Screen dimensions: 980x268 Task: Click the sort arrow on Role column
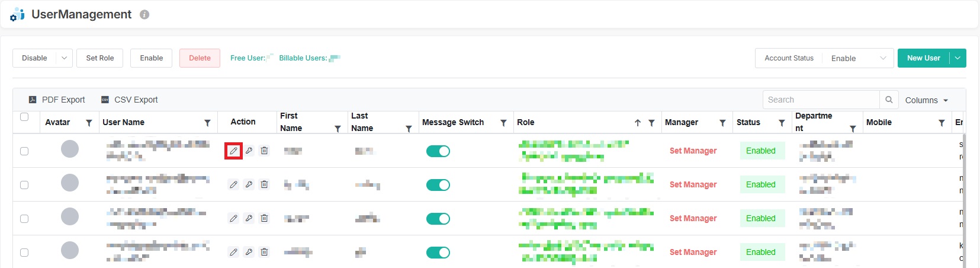(638, 123)
